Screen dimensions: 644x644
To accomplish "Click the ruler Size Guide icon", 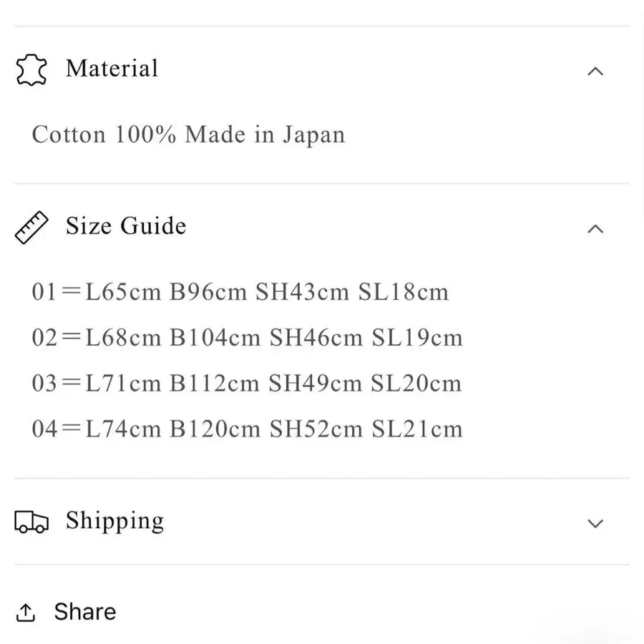I will point(31,228).
